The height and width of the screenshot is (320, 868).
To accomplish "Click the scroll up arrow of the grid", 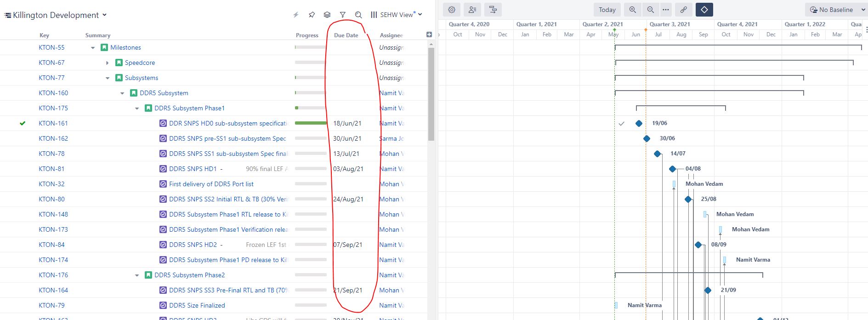I will coord(431,44).
